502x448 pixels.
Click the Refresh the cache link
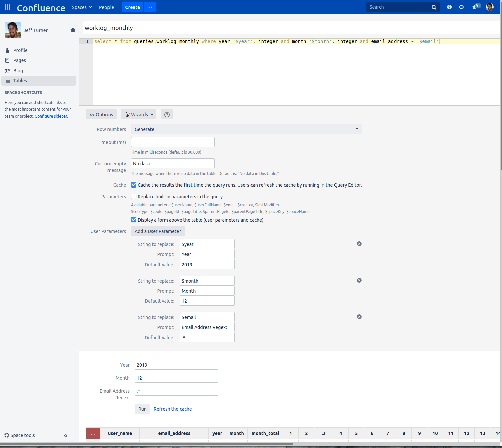pos(172,409)
